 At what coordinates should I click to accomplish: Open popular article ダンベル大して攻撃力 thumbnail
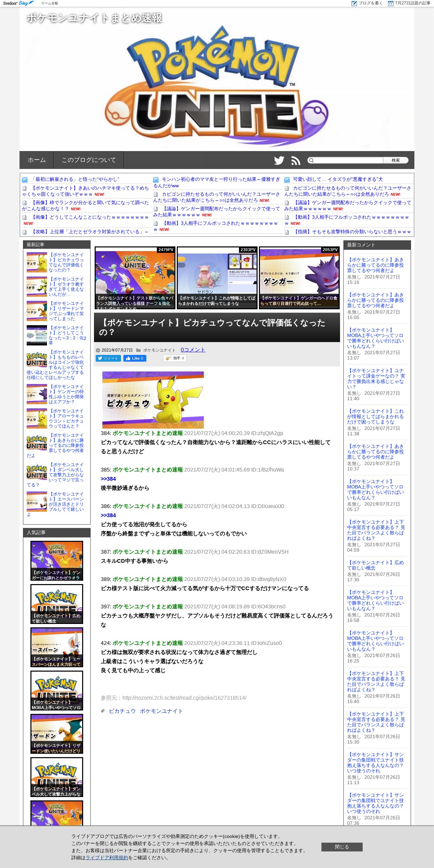(x=57, y=777)
